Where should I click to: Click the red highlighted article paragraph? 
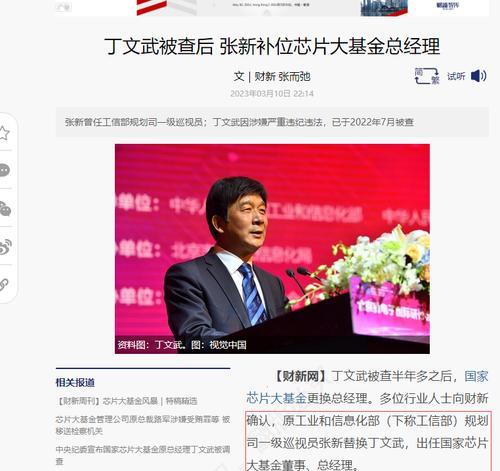tap(368, 441)
